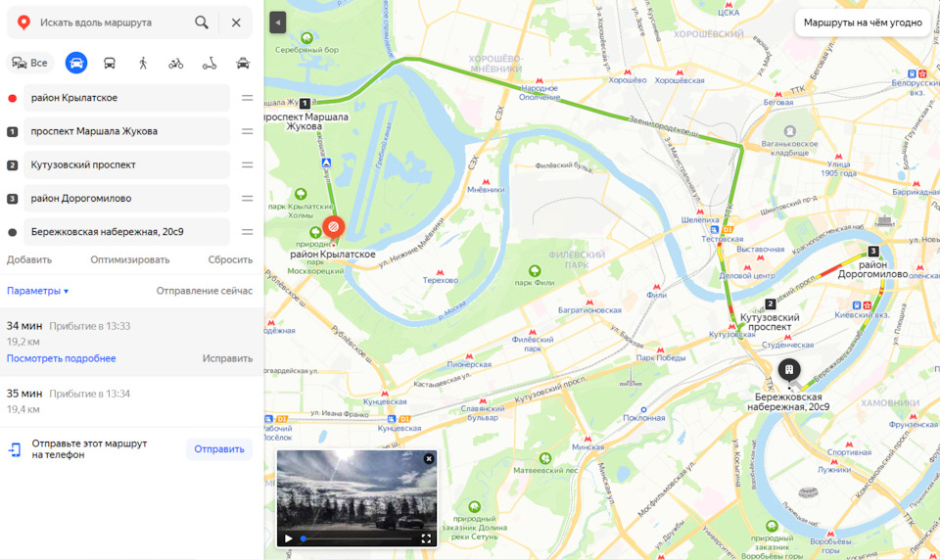
Task: Edit the 'Кутузовский проспект' waypoint field
Action: coord(126,164)
